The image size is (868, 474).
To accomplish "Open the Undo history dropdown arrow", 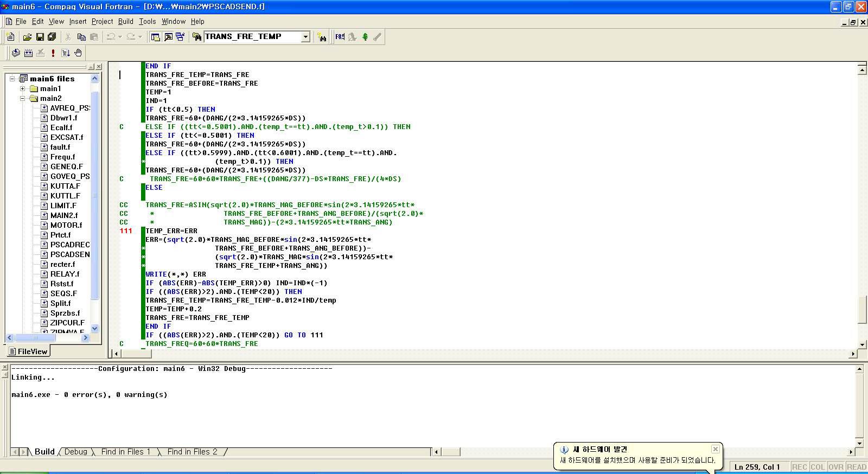I will 120,37.
